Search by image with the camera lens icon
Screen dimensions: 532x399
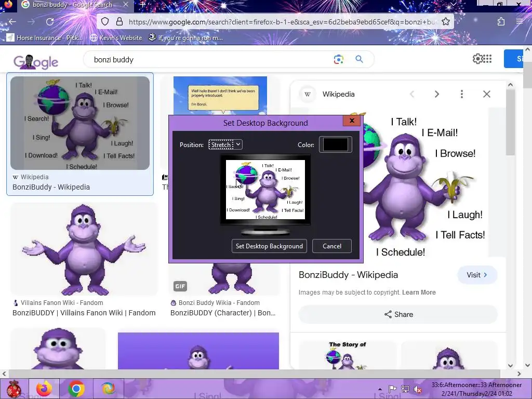338,59
